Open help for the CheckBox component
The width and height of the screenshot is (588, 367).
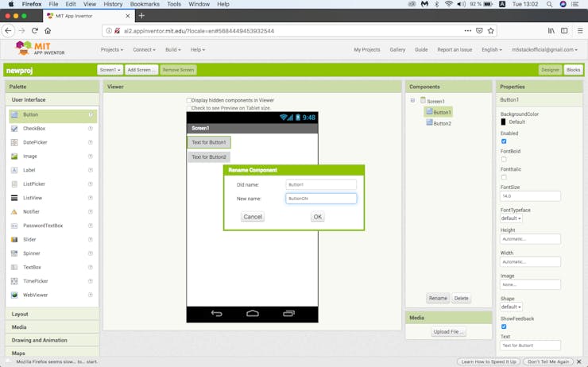point(91,129)
